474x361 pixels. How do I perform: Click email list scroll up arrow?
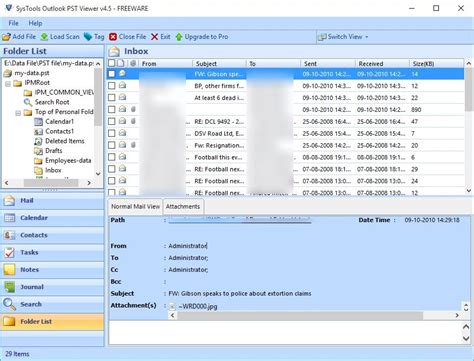(x=468, y=63)
